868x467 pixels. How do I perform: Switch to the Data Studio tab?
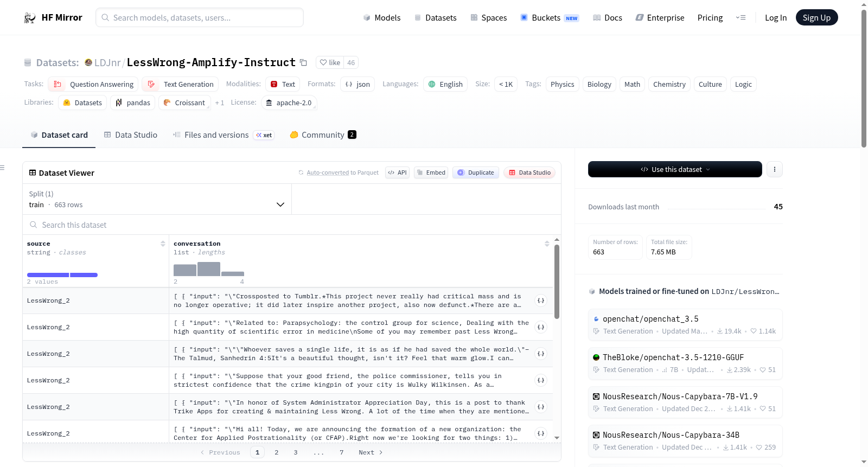131,135
